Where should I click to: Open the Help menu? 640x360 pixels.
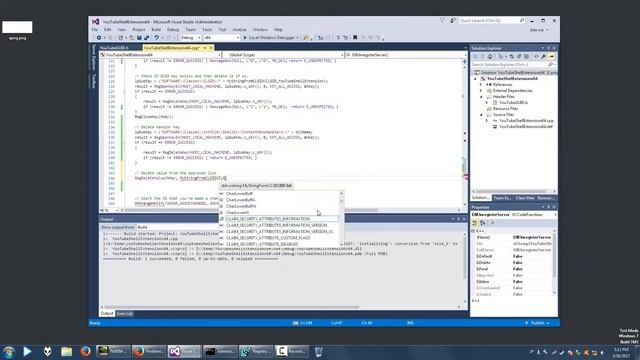[x=278, y=29]
